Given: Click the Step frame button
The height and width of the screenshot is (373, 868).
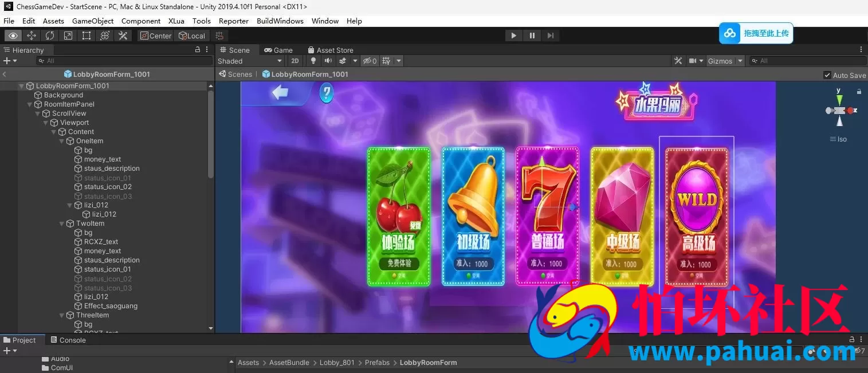Looking at the screenshot, I should point(550,36).
